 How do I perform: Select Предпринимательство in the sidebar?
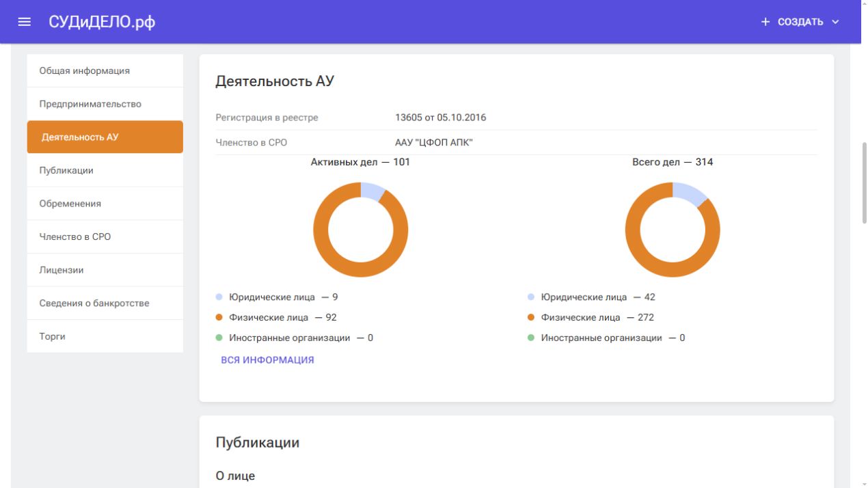point(105,104)
